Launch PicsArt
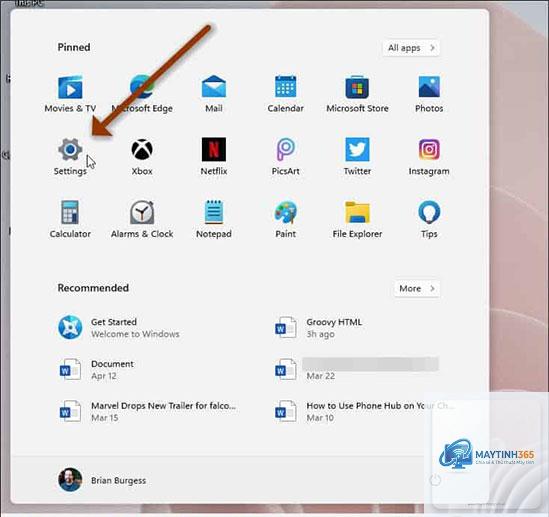Image resolution: width=549 pixels, height=517 pixels. (x=285, y=156)
